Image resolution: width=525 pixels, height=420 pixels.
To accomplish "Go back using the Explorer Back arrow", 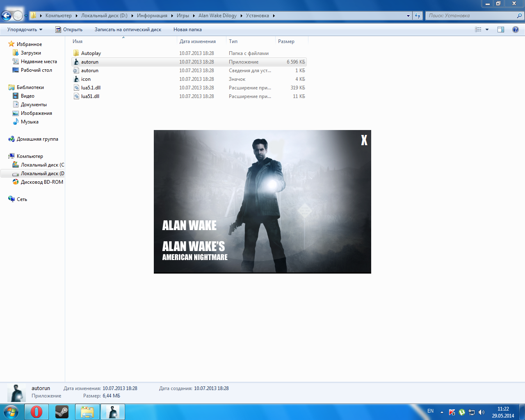I will 7,16.
